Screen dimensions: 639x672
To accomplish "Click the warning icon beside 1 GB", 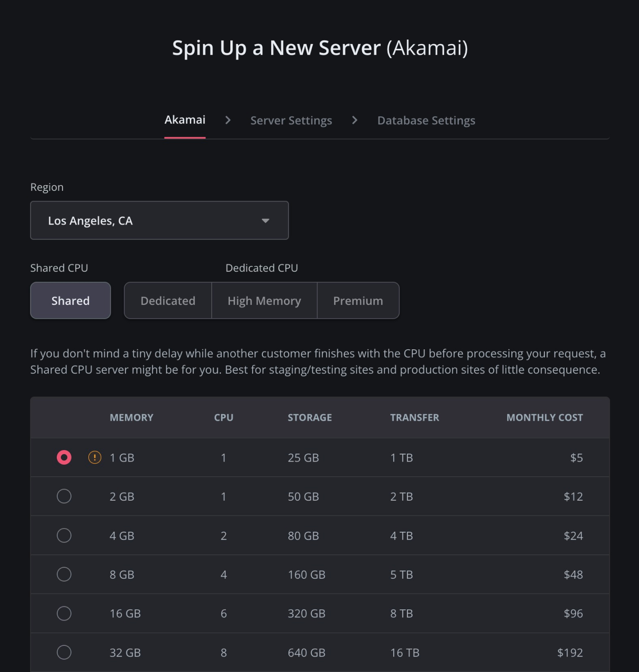I will point(95,457).
